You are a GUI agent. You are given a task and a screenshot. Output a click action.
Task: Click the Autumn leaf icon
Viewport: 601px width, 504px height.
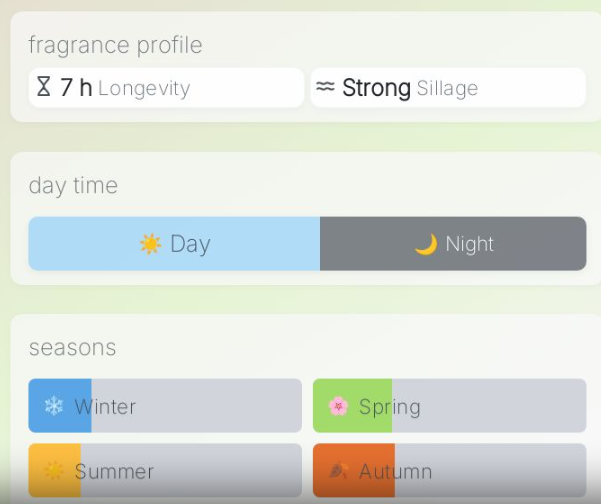[338, 470]
